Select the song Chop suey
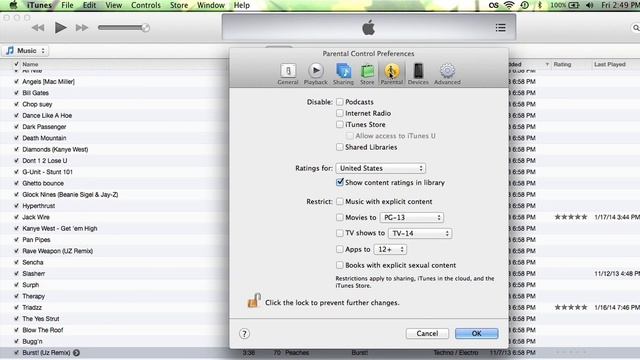This screenshot has width=640, height=360. [37, 104]
